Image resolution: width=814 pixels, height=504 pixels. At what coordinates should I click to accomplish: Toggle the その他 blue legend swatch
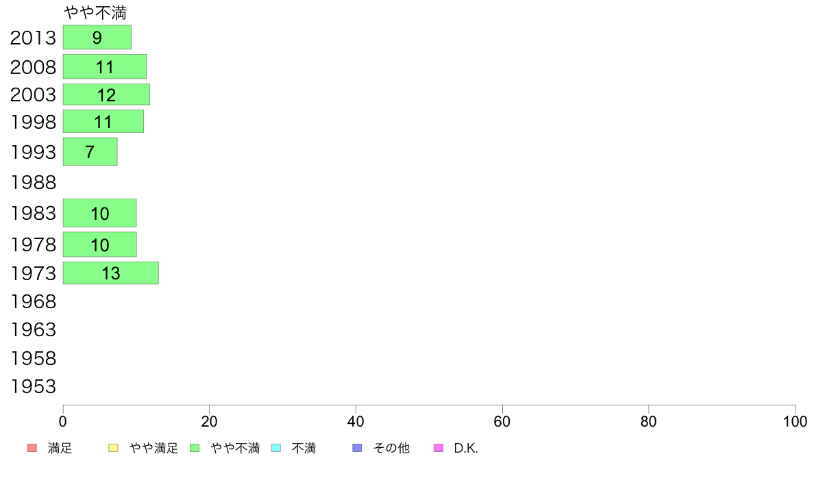tap(357, 448)
